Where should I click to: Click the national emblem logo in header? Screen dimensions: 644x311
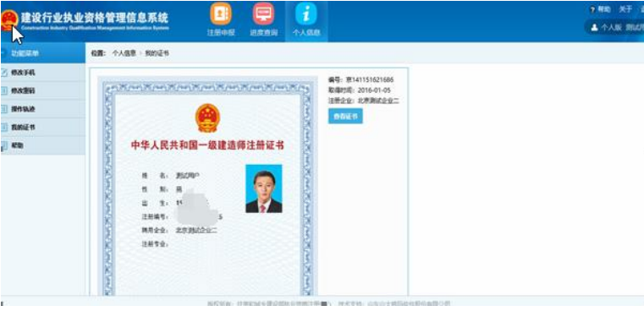(x=9, y=20)
